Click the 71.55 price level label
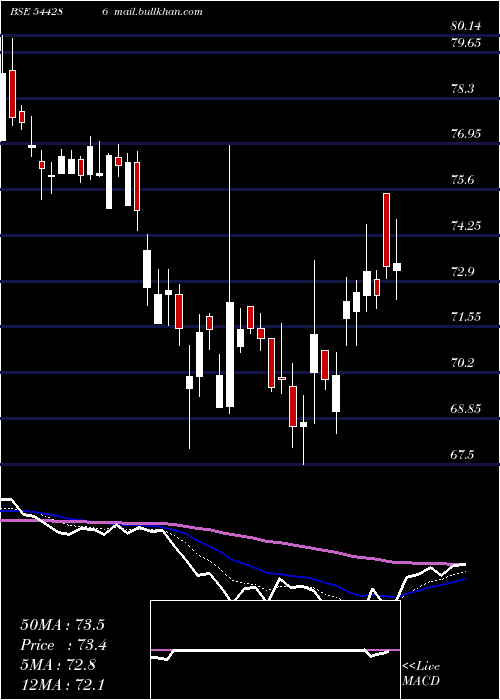The width and height of the screenshot is (500, 700). pyautogui.click(x=466, y=317)
